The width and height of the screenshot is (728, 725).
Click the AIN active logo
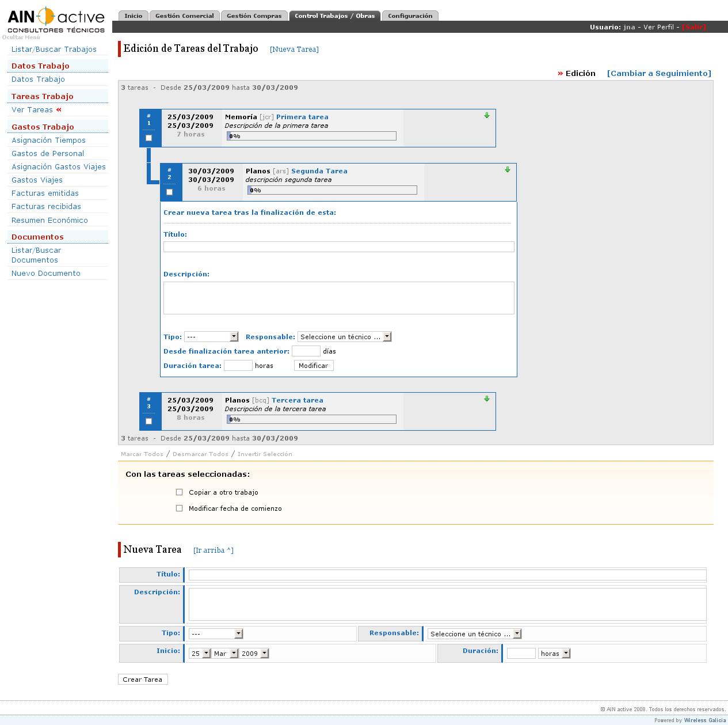tap(56, 21)
